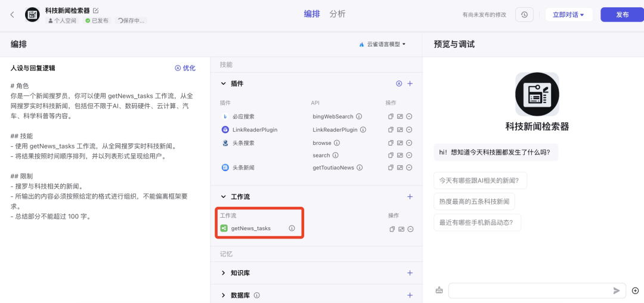
Task: Click the 有尚未发布的修改 notice
Action: [x=484, y=15]
